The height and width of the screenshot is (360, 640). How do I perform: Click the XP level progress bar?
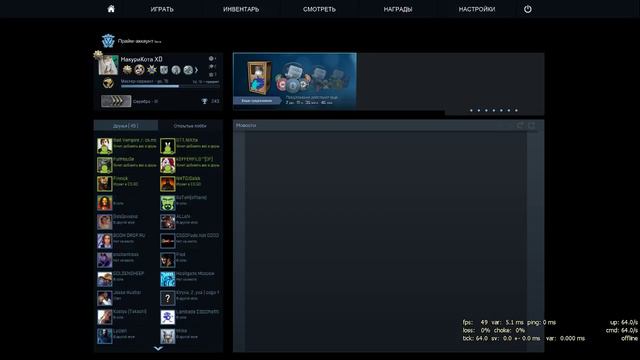(x=170, y=86)
